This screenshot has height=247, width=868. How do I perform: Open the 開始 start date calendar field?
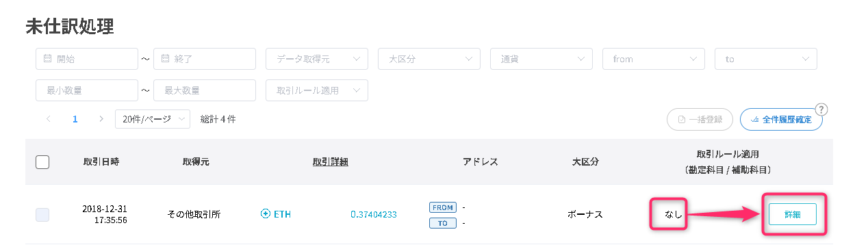(x=87, y=59)
